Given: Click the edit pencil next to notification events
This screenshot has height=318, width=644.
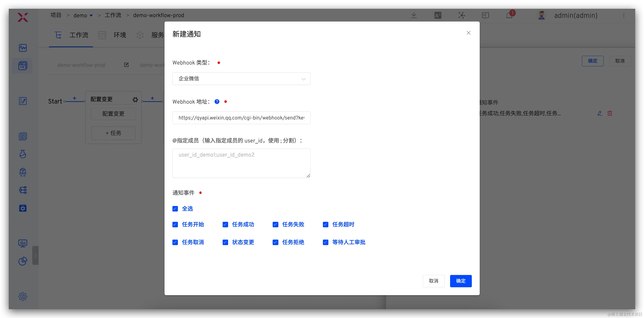Looking at the screenshot, I should pos(599,113).
